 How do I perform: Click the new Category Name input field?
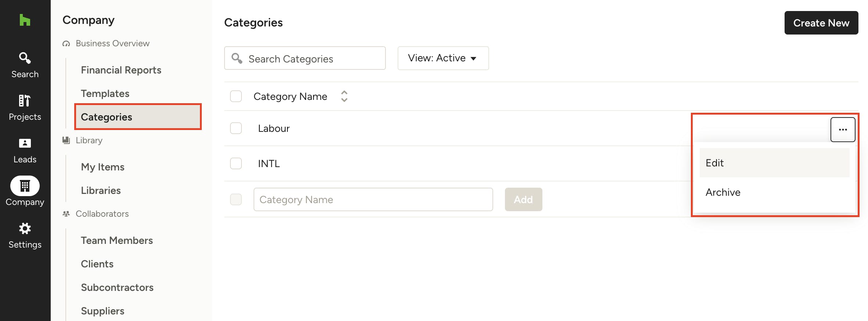click(x=373, y=199)
